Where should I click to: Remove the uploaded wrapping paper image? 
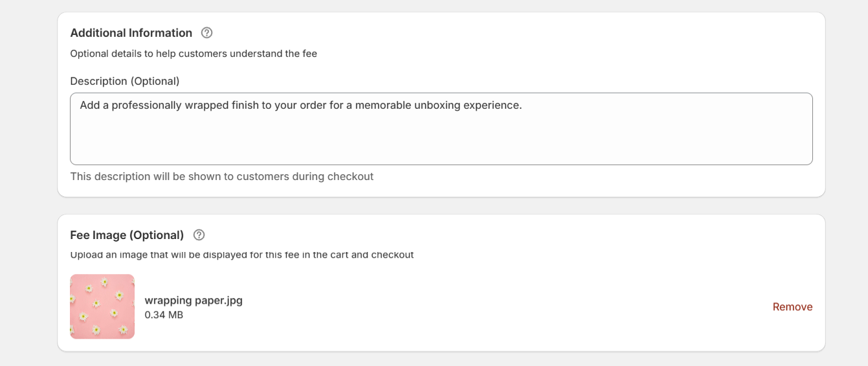pos(792,306)
